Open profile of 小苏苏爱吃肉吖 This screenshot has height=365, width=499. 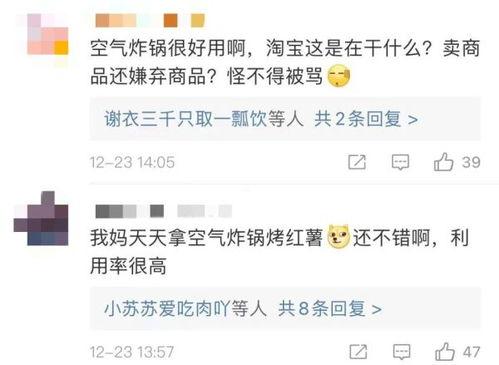[x=167, y=308]
